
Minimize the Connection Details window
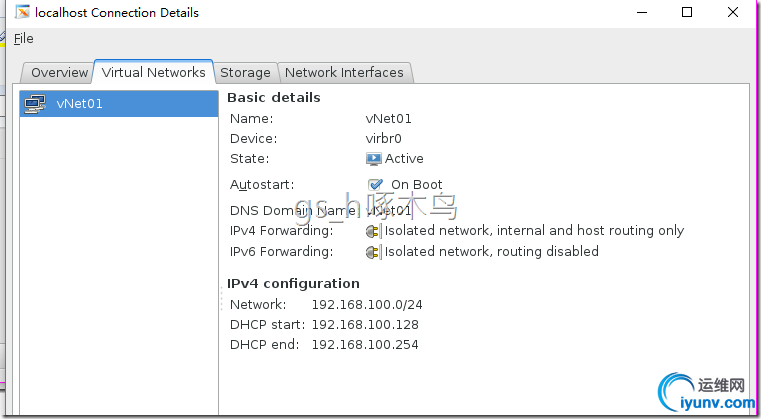pyautogui.click(x=641, y=13)
